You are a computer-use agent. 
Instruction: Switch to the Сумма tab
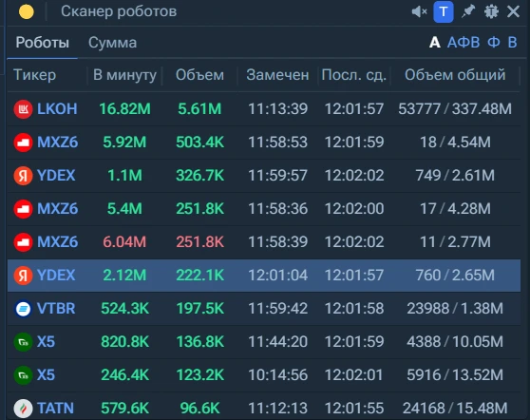(113, 43)
